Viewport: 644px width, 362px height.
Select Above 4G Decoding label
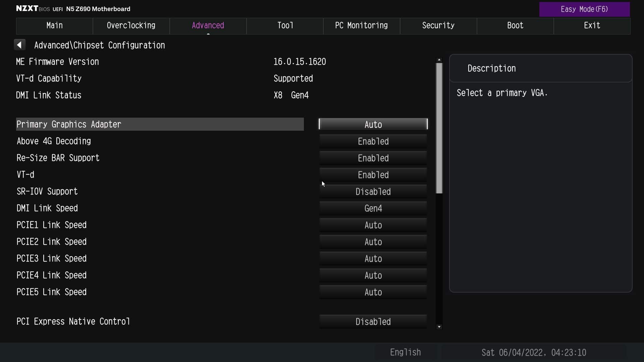pyautogui.click(x=54, y=141)
